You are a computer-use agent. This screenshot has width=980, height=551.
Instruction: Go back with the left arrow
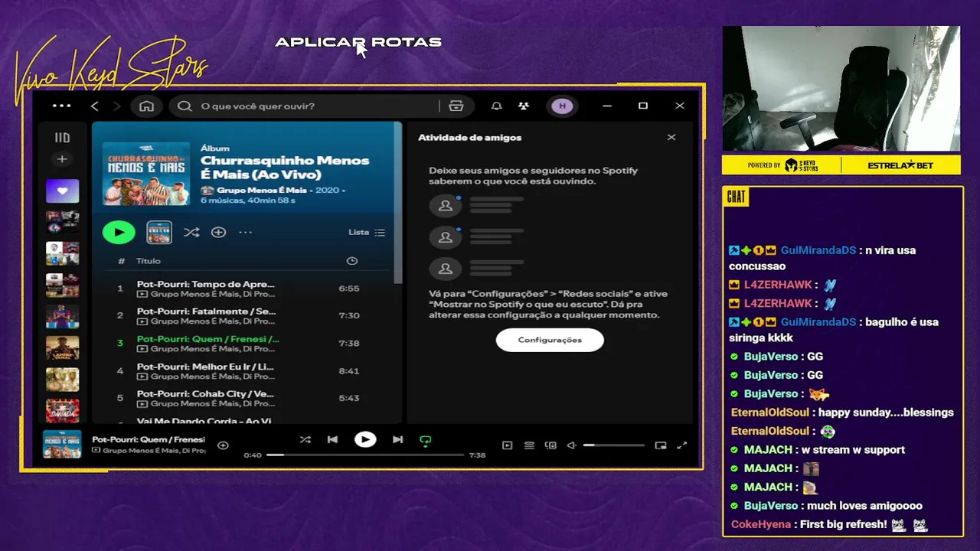coord(95,106)
